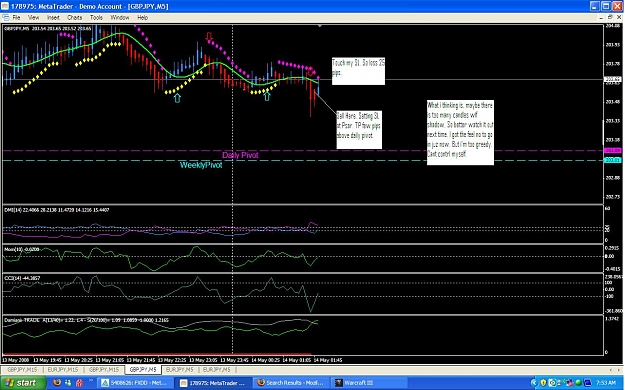Screen dimensions: 625x390
Task: Open the Insert menu
Action: pos(53,18)
